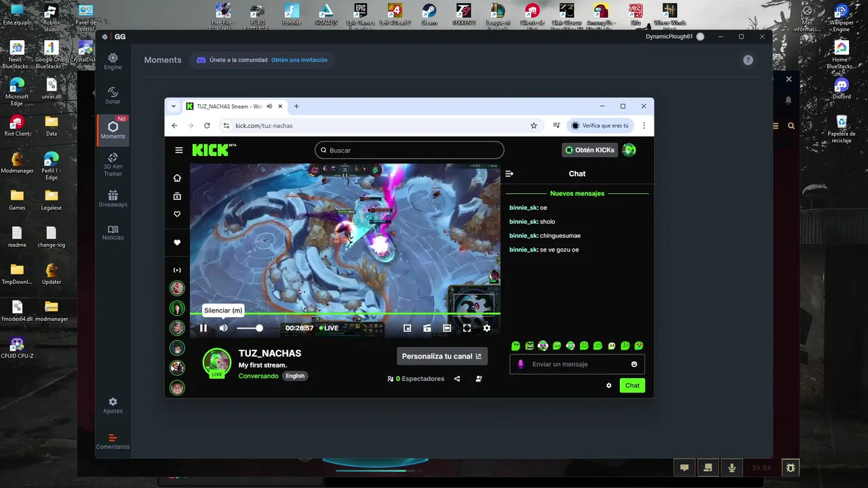Bookmark page with the star icon
Viewport: 868px width, 488px height.
[x=534, y=125]
